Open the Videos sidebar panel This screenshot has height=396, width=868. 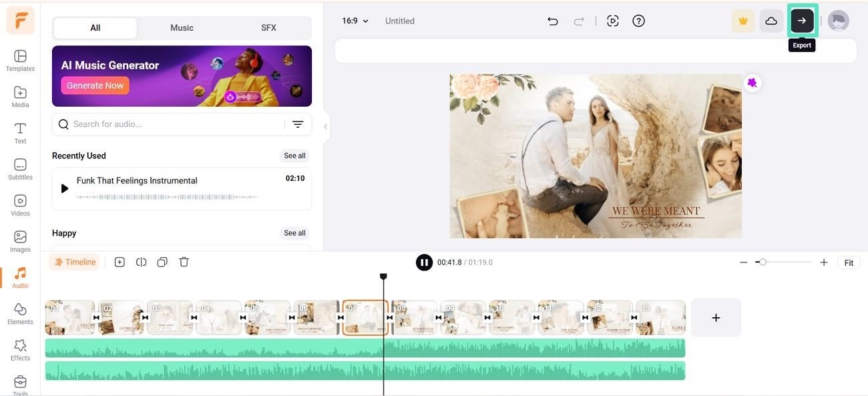20,204
